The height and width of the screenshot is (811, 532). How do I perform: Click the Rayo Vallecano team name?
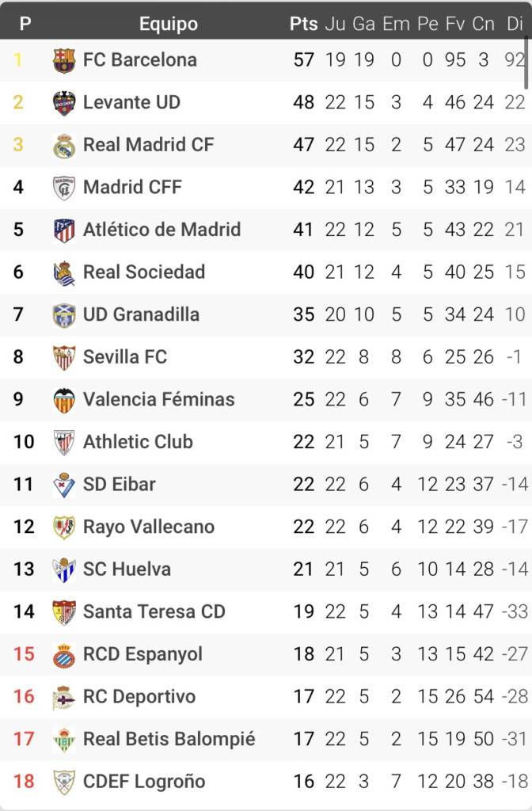[x=149, y=527]
